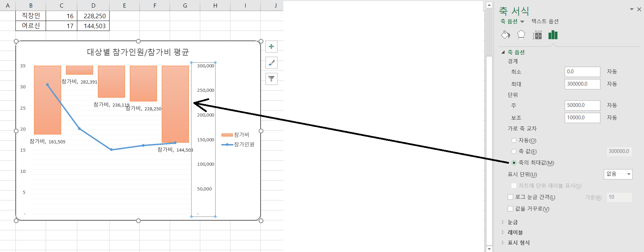Screen dimensions: 644x252
Task: Click 자동 button next to 최대 field
Action: click(612, 84)
